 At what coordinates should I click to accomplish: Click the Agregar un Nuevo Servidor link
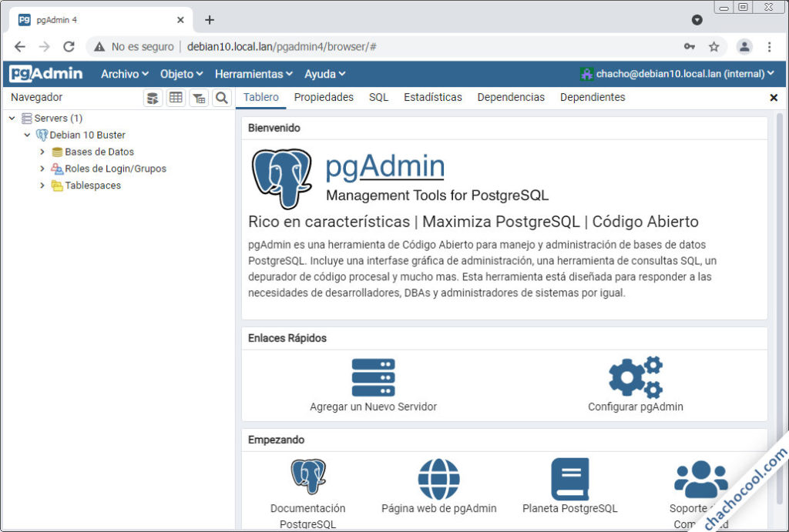[x=374, y=407]
